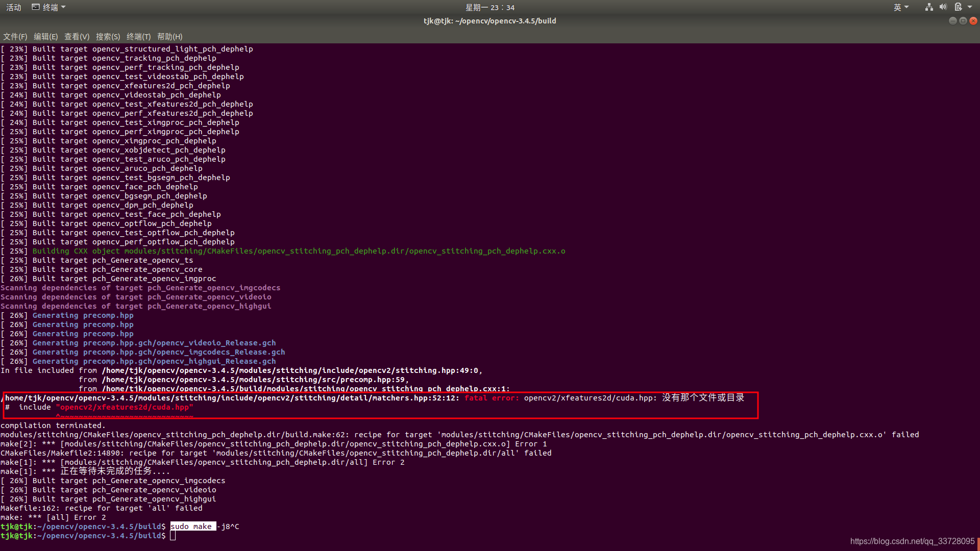Screen dimensions: 980x551
Task: Click 'Built target opencv_tracking_pch_dephelp' line
Action: [108, 58]
